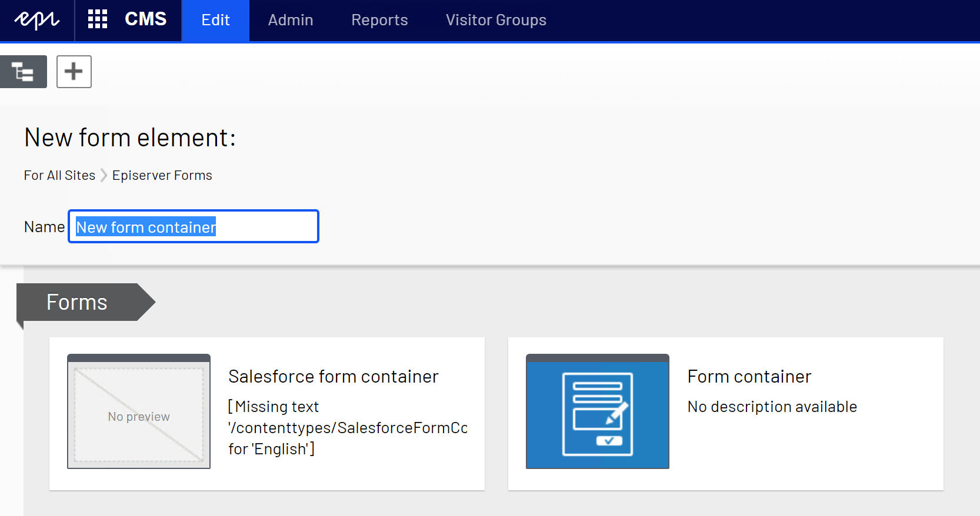Viewport: 980px width, 516px height.
Task: Click the 'No description available' text
Action: pos(772,407)
